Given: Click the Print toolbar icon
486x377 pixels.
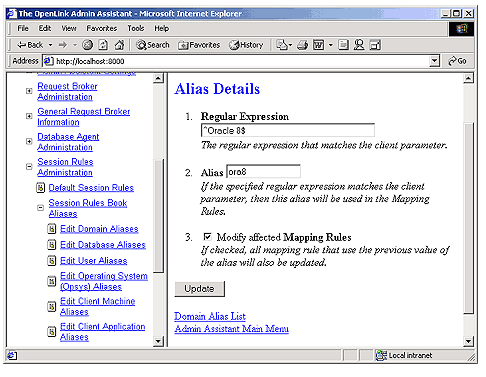Looking at the screenshot, I should pos(302,45).
